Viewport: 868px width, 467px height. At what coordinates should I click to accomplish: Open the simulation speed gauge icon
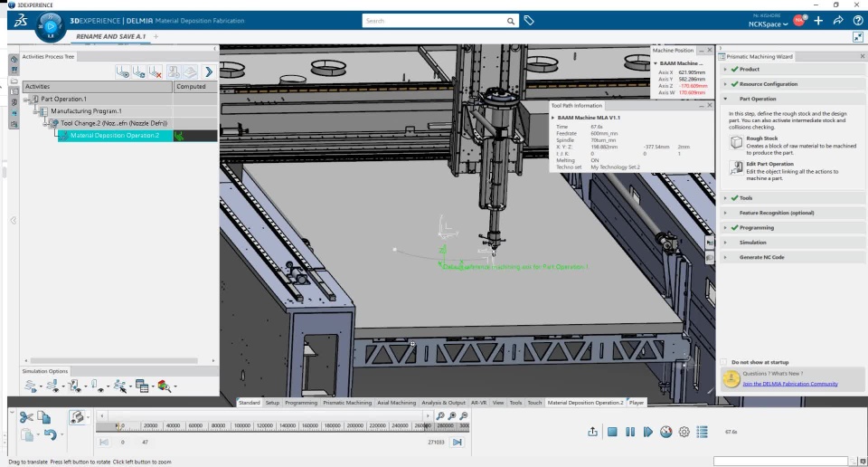tap(666, 432)
